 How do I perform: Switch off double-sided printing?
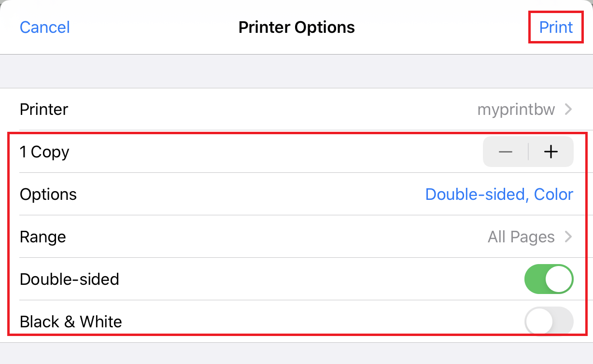point(549,279)
